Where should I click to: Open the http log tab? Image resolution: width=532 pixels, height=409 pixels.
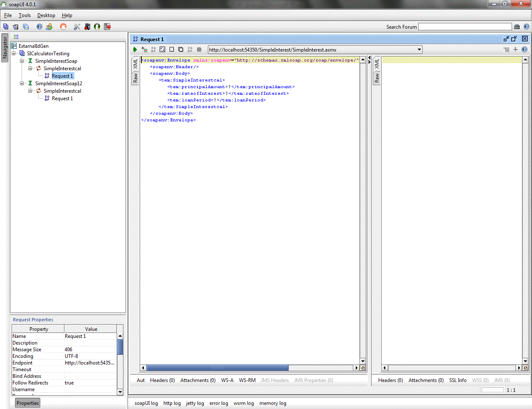click(172, 403)
